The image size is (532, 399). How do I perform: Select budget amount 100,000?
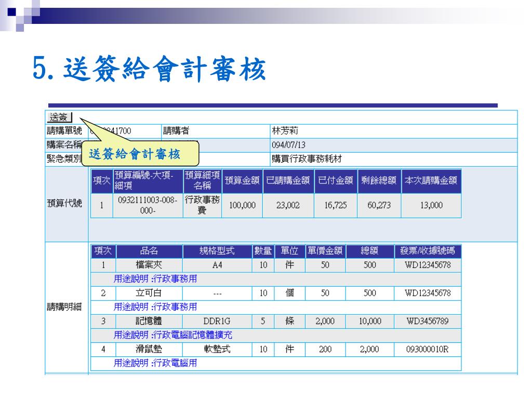242,205
